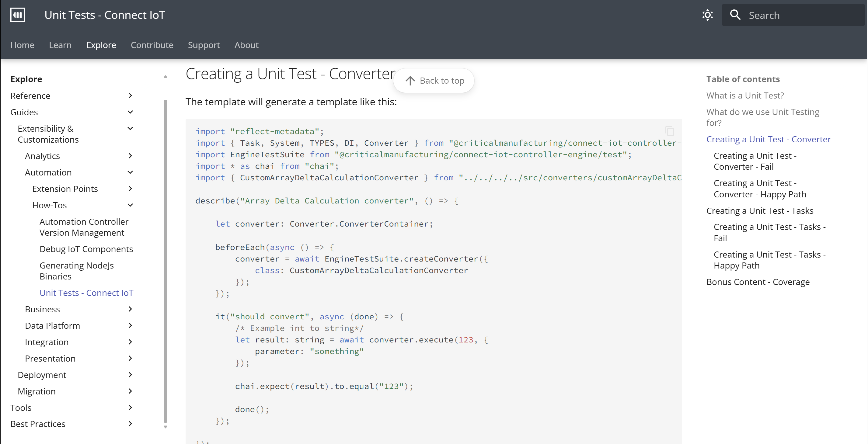This screenshot has width=868, height=444.
Task: Open the Explore tab
Action: click(101, 45)
